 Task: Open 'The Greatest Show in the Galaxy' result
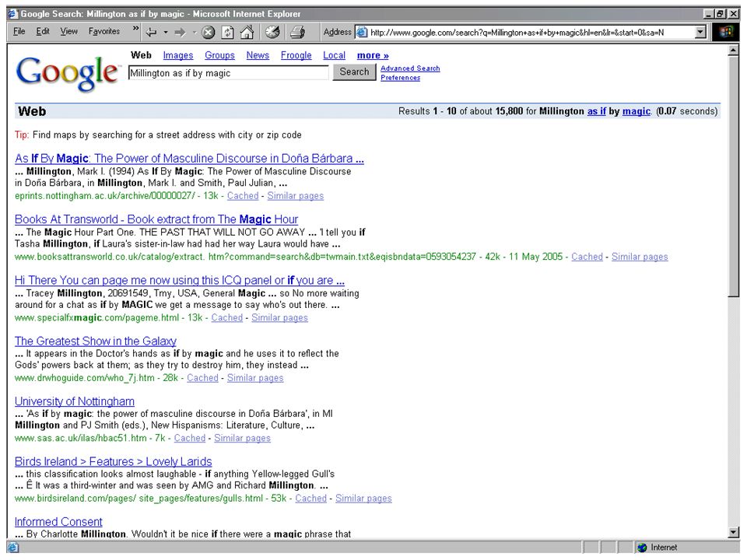coord(95,341)
